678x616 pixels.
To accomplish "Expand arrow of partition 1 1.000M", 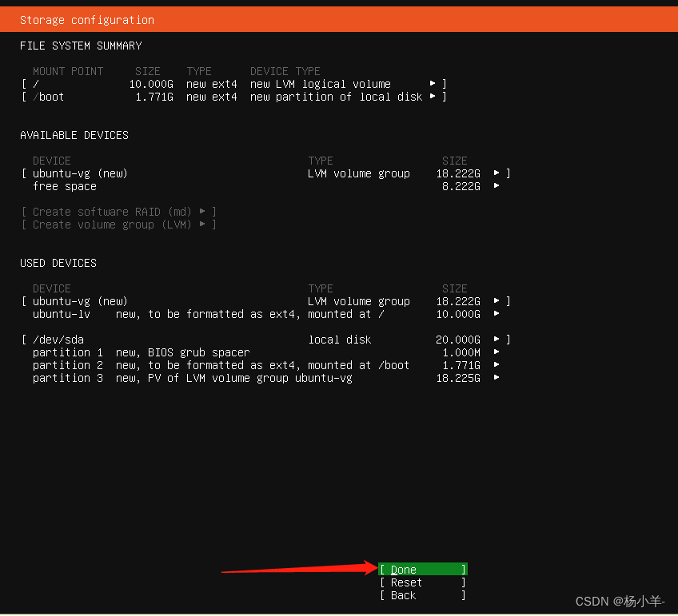I will tap(497, 352).
